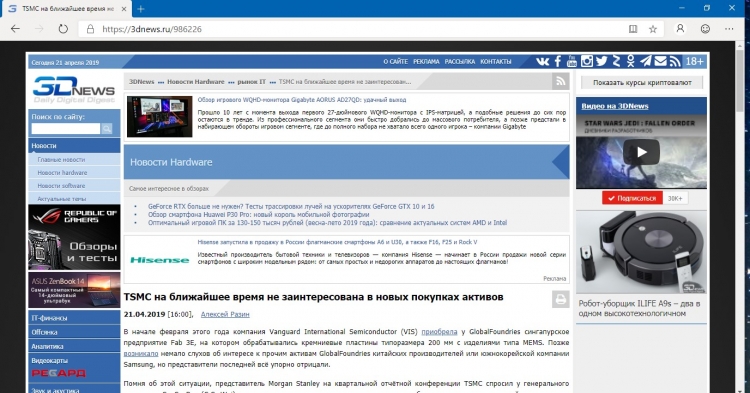
Task: Open the RSS icon in blue header
Action: (x=675, y=61)
